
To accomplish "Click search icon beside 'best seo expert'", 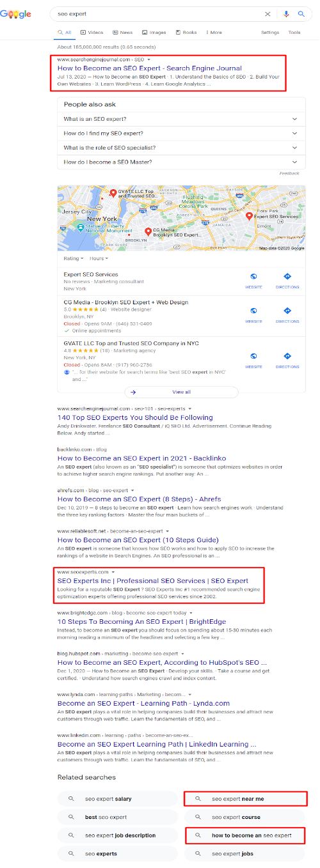I will click(x=72, y=817).
